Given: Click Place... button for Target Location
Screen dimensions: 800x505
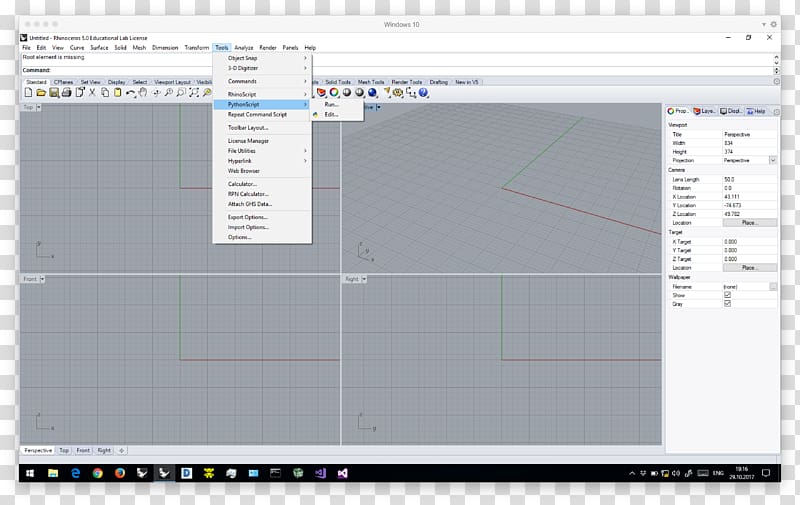Looking at the screenshot, I should pos(749,268).
